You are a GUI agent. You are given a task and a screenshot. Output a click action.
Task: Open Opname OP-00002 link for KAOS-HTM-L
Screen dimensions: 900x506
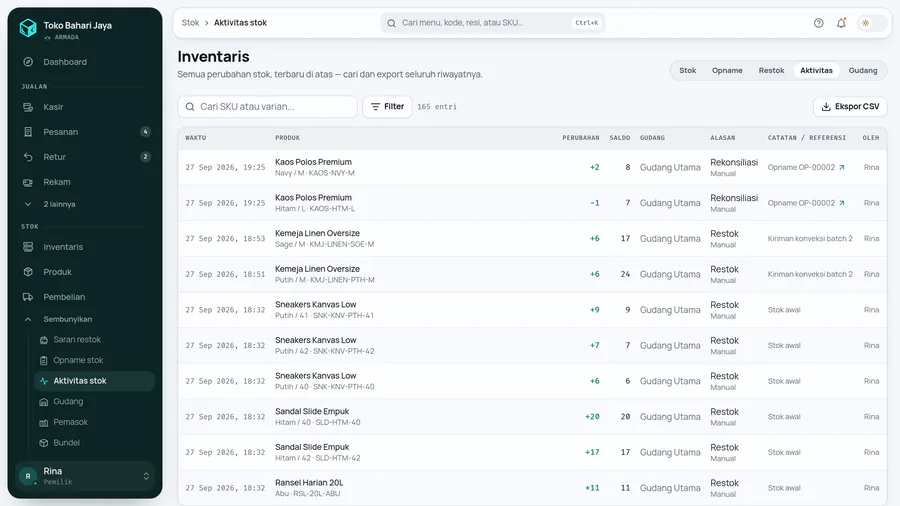click(806, 203)
